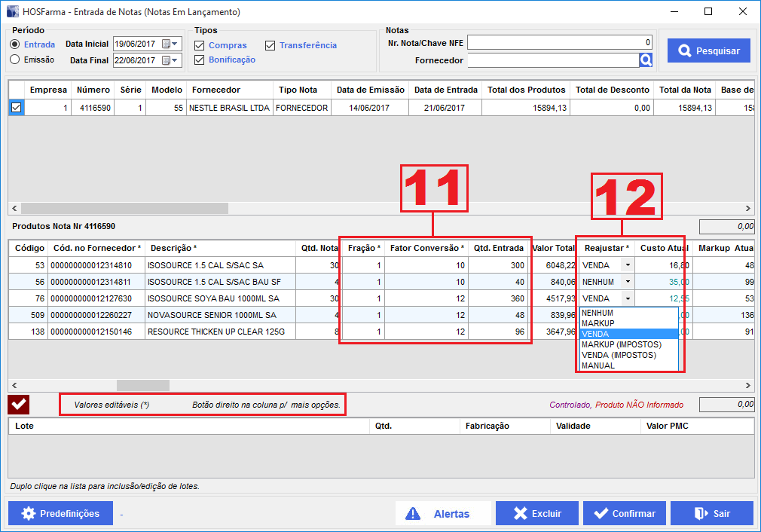Expand Reajustar dropdown showing NENHUM
Viewport: 761px width, 532px height.
627,282
